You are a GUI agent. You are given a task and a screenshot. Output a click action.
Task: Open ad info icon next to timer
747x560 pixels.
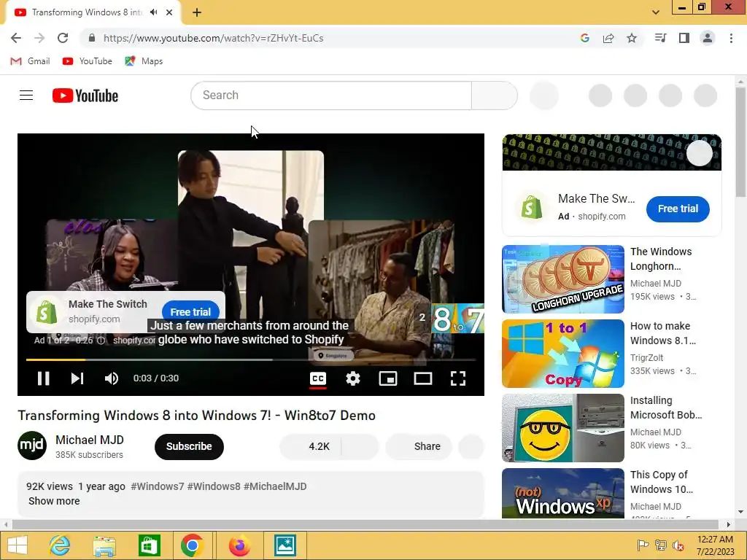pos(101,341)
